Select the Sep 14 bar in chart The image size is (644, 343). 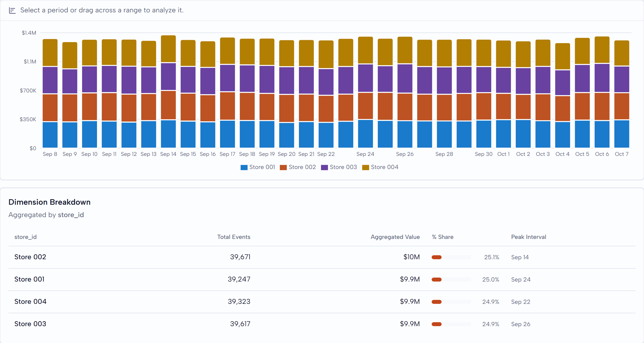[168, 91]
